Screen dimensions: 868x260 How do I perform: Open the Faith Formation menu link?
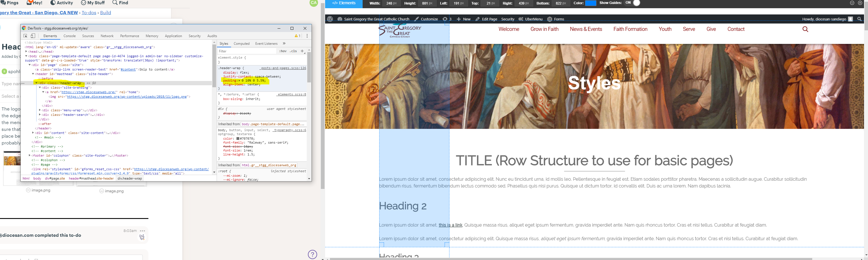[x=630, y=29]
